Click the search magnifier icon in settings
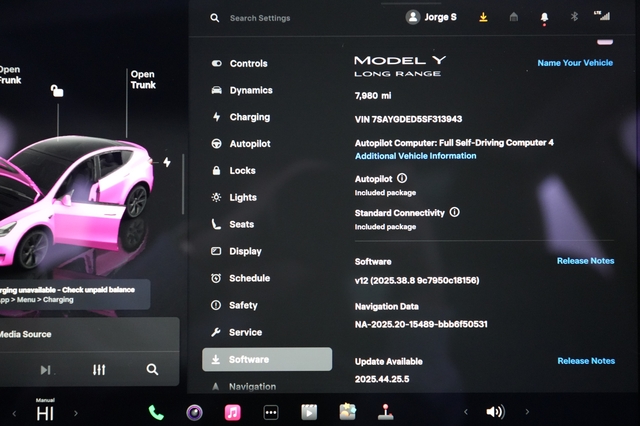Viewport: 640px width, 426px height. tap(215, 18)
